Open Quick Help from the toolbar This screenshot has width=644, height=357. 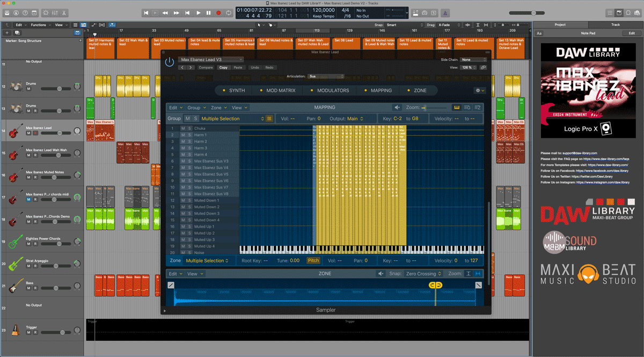pos(25,12)
